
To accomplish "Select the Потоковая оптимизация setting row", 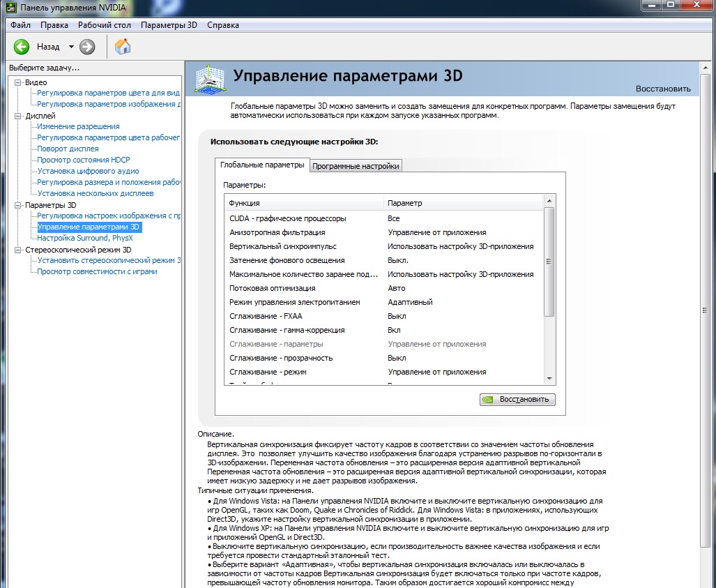I will 383,288.
